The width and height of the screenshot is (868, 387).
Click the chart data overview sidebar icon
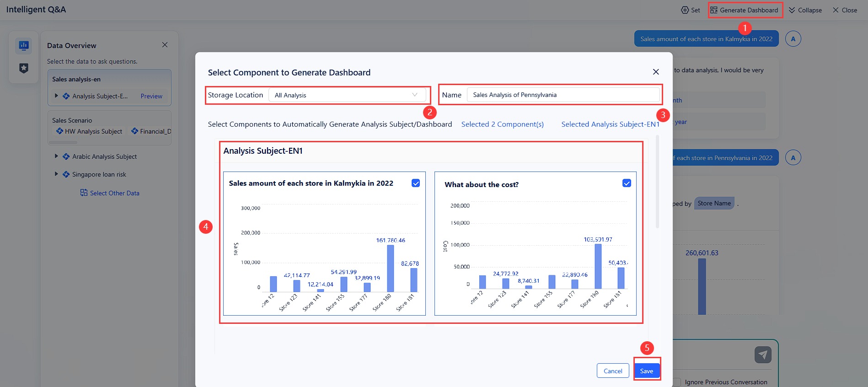pos(24,45)
